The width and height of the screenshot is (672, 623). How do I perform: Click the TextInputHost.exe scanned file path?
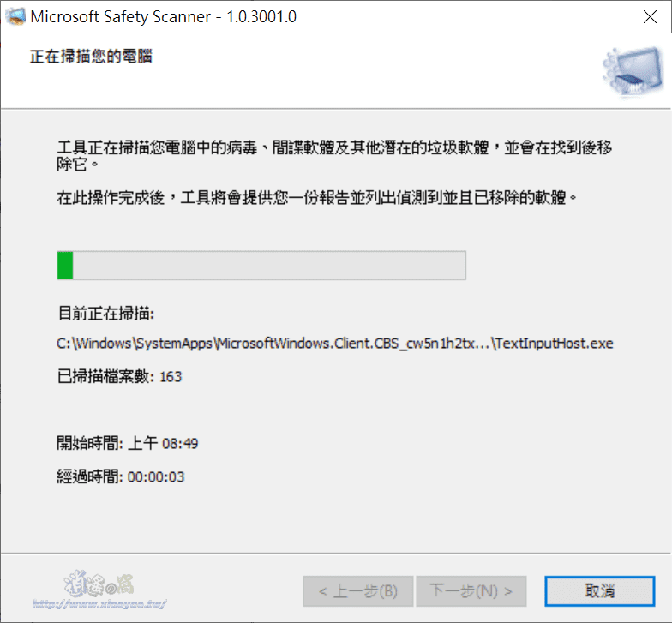(x=335, y=344)
